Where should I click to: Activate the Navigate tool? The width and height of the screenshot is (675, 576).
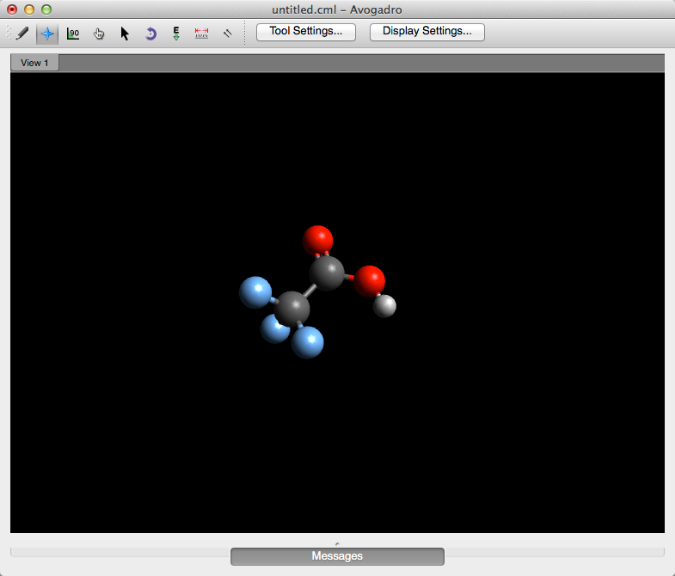[47, 33]
